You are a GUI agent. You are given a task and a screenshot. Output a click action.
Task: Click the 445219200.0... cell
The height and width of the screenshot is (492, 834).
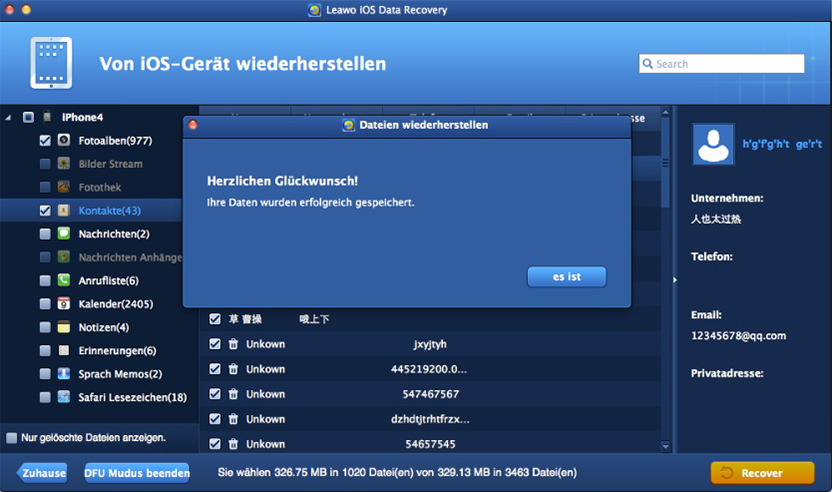(429, 369)
